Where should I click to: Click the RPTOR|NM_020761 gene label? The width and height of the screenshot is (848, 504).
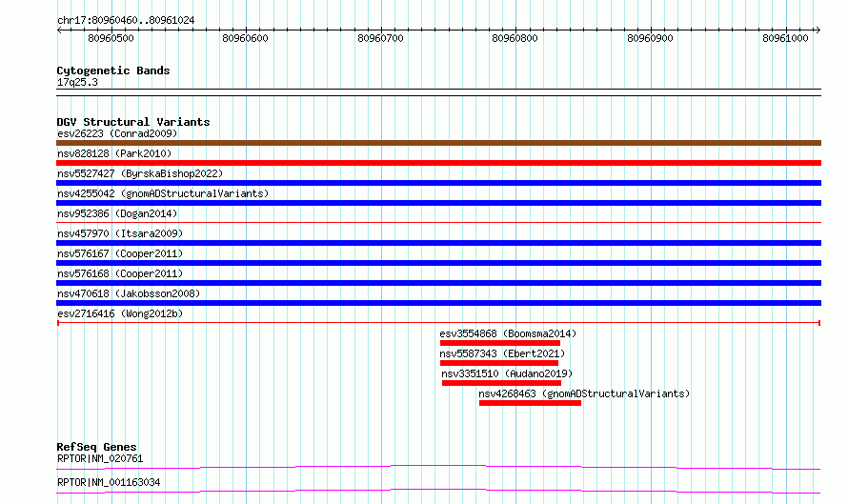point(100,458)
